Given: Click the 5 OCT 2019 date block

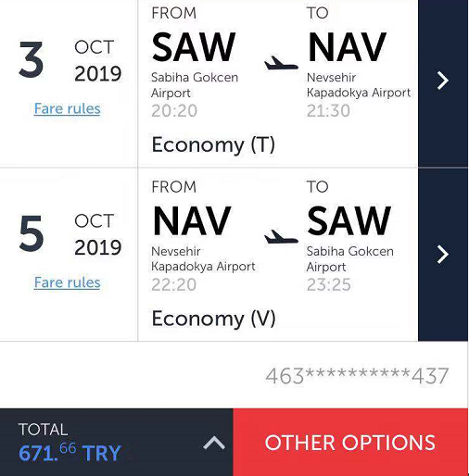Looking at the screenshot, I should pyautogui.click(x=70, y=234).
